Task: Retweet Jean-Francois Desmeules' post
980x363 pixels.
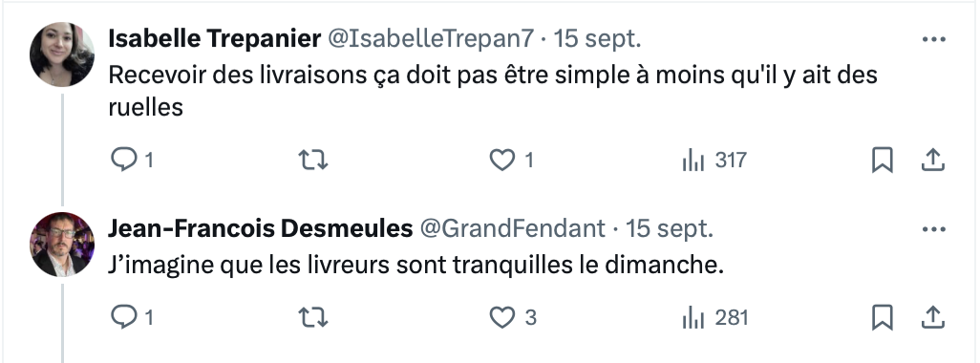Action: (312, 317)
